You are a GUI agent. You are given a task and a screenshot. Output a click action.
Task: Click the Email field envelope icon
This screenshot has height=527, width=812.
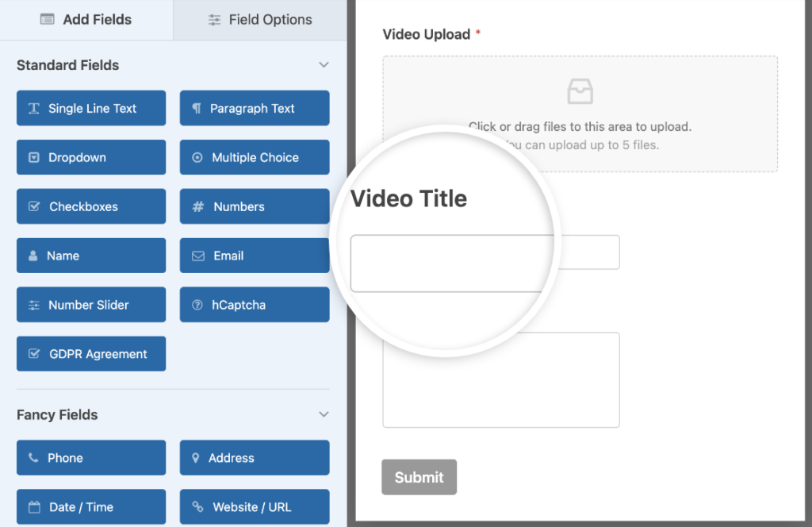coord(199,256)
